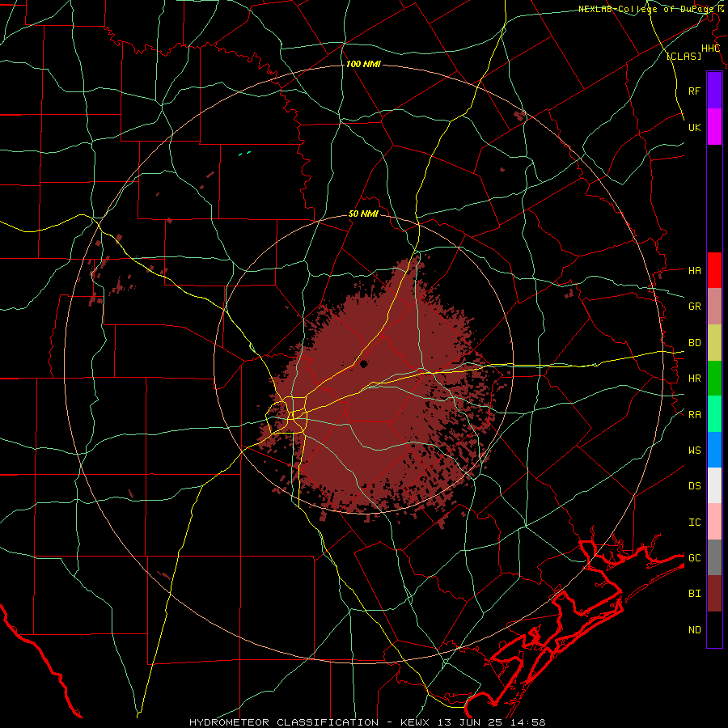The height and width of the screenshot is (728, 728).
Task: Pick the DS white legend swatch
Action: pyautogui.click(x=714, y=485)
